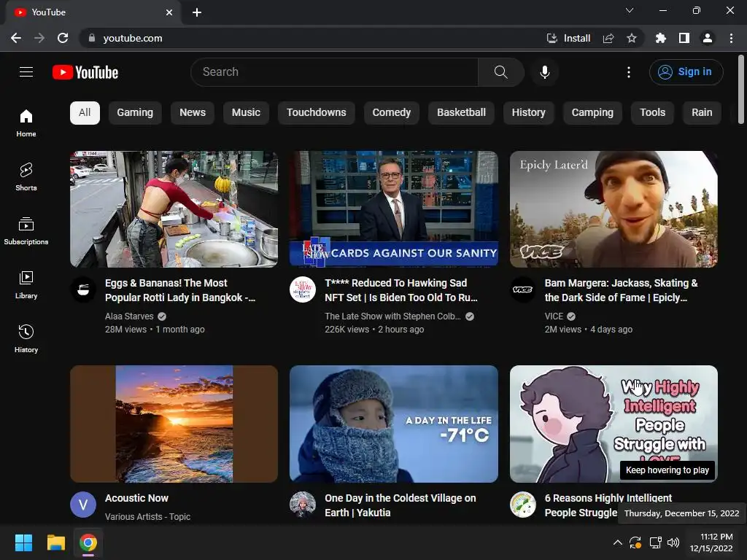
Task: Show hidden system tray icons
Action: tap(617, 542)
